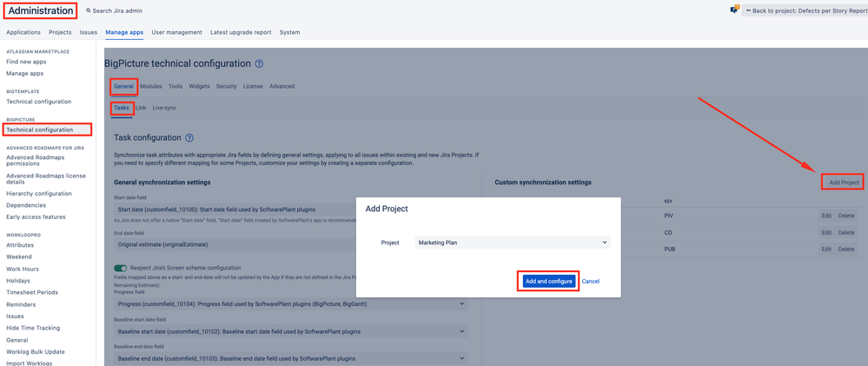
Task: Click the PIV key cell
Action: (x=669, y=216)
